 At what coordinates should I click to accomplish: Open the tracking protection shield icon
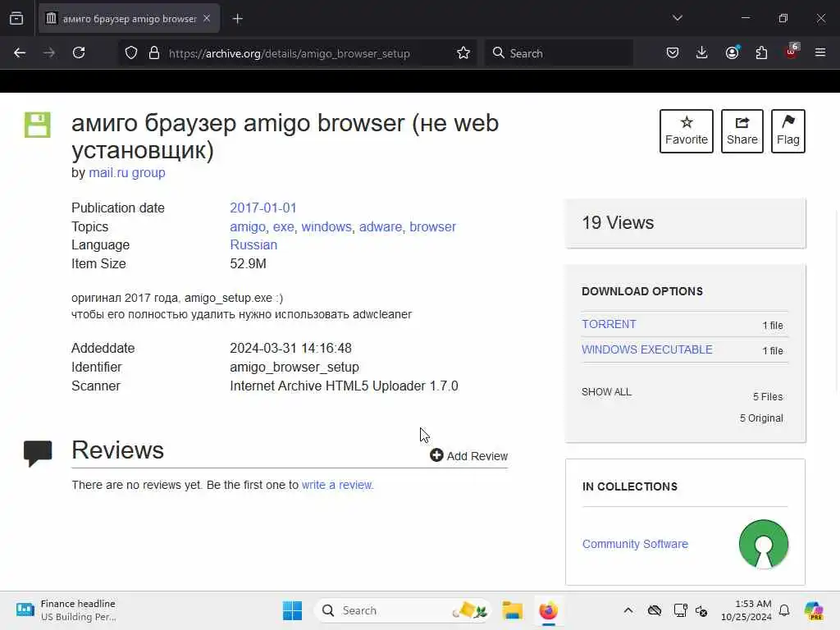coord(131,53)
